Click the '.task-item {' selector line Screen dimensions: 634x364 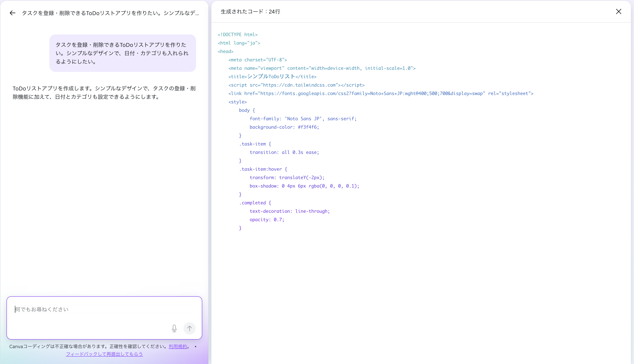(x=255, y=144)
